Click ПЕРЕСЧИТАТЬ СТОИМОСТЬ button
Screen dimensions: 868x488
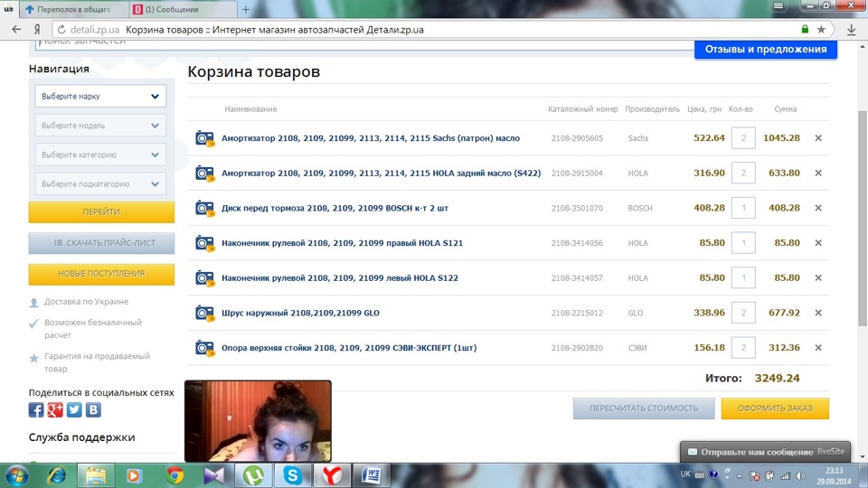644,408
